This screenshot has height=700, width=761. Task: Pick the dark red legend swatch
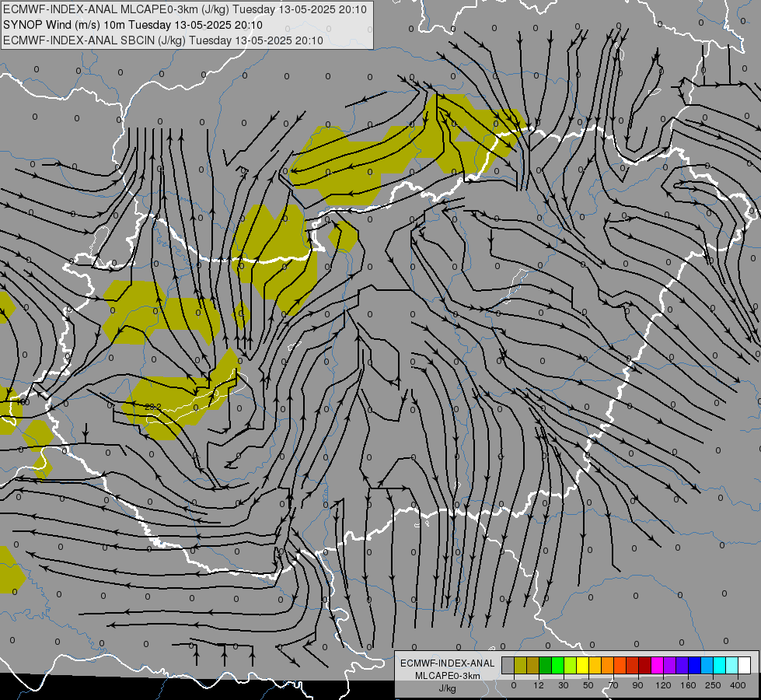645,665
